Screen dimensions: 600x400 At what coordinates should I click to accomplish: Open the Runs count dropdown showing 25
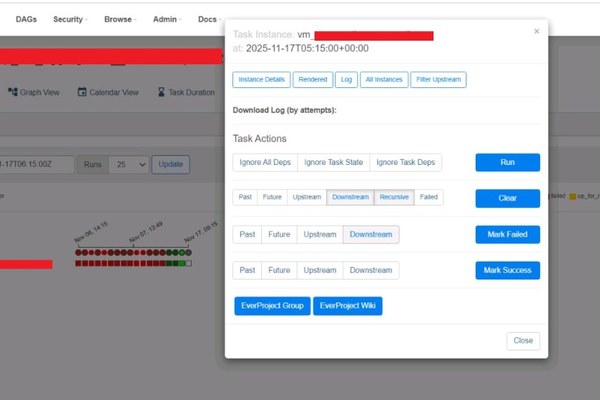pyautogui.click(x=129, y=165)
